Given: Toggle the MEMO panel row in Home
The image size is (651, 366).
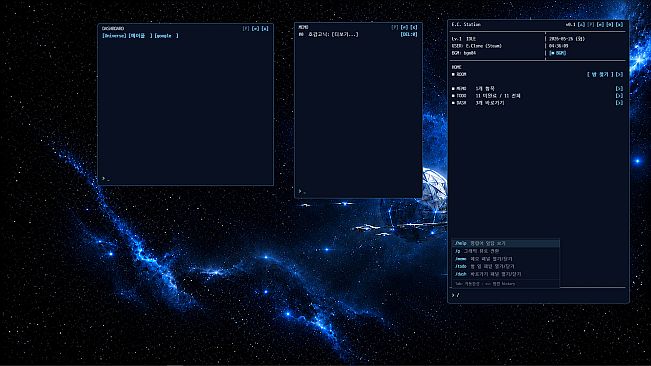Looking at the screenshot, I should [x=459, y=88].
